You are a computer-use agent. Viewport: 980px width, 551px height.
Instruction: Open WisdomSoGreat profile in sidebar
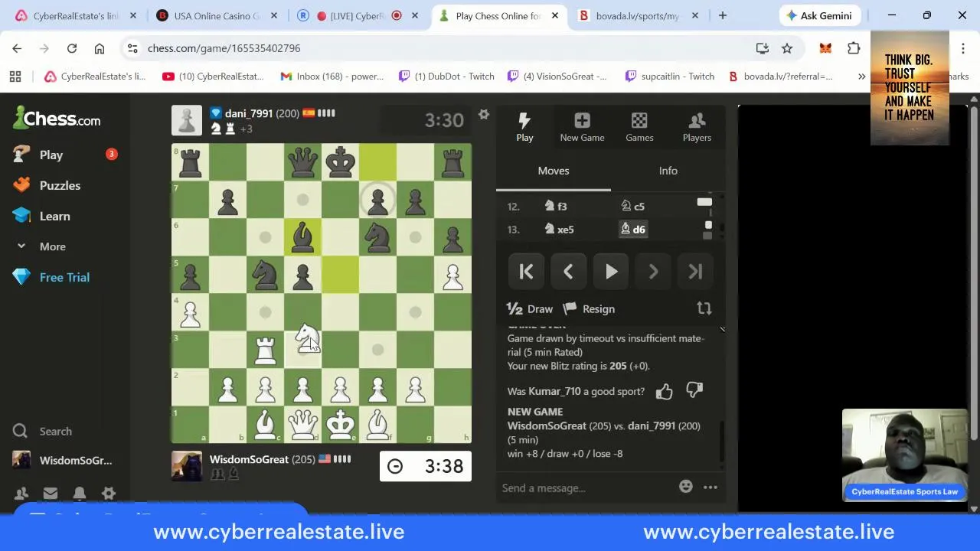[64, 460]
